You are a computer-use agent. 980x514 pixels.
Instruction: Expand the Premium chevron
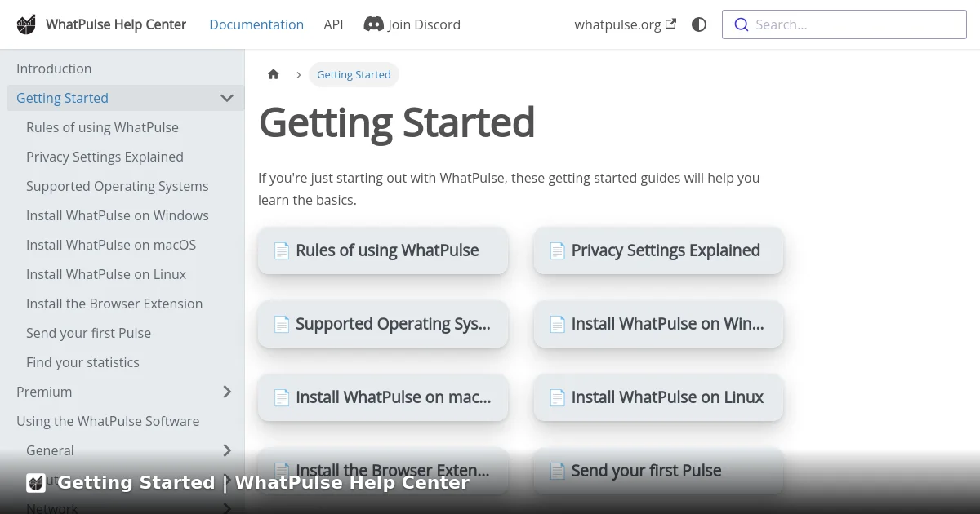tap(227, 392)
